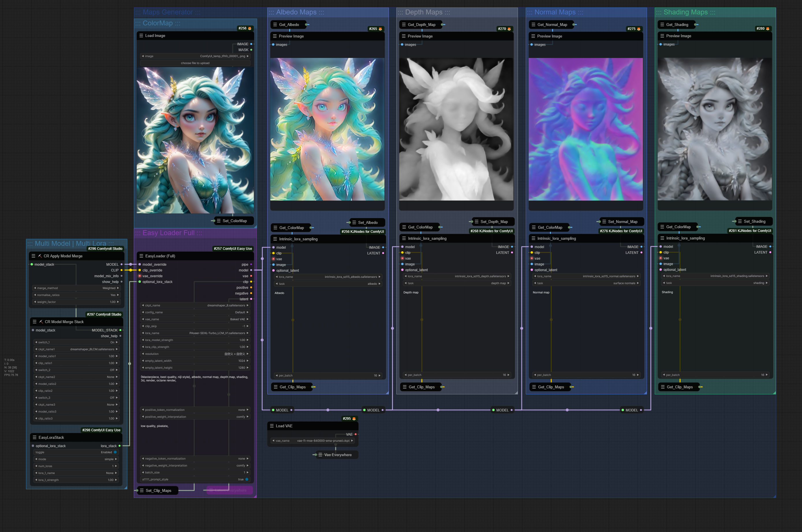Image resolution: width=802 pixels, height=532 pixels.
Task: Click the Albedo Maps group title
Action: pyautogui.click(x=296, y=12)
